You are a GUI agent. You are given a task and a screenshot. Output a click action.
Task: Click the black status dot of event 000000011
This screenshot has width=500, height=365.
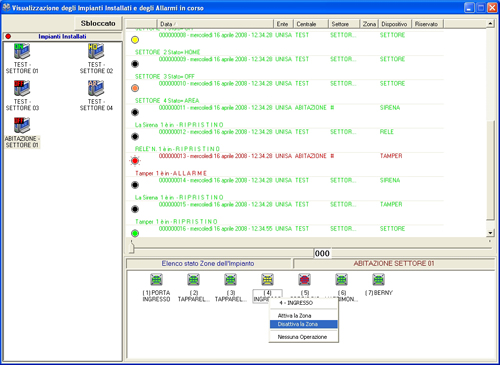coord(135,112)
